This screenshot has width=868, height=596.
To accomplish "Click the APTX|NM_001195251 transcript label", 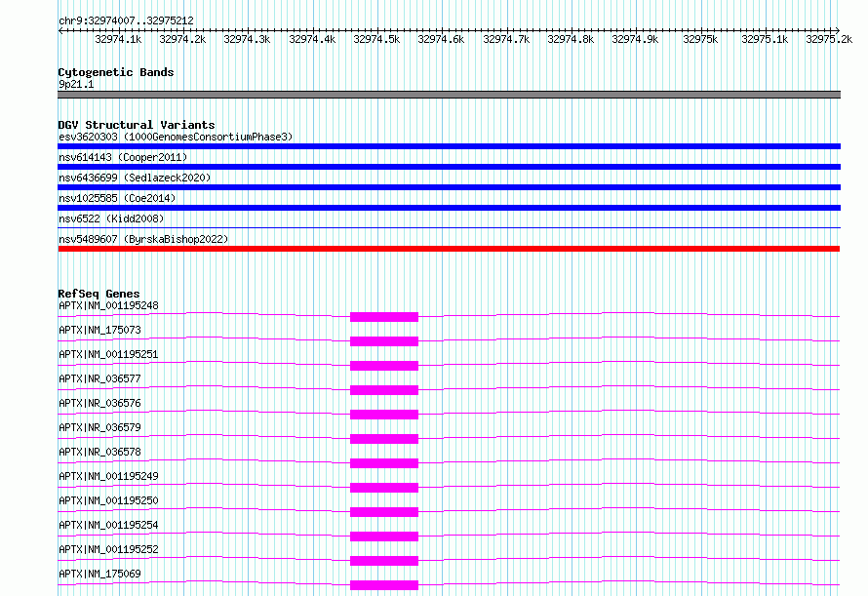I will tap(108, 354).
